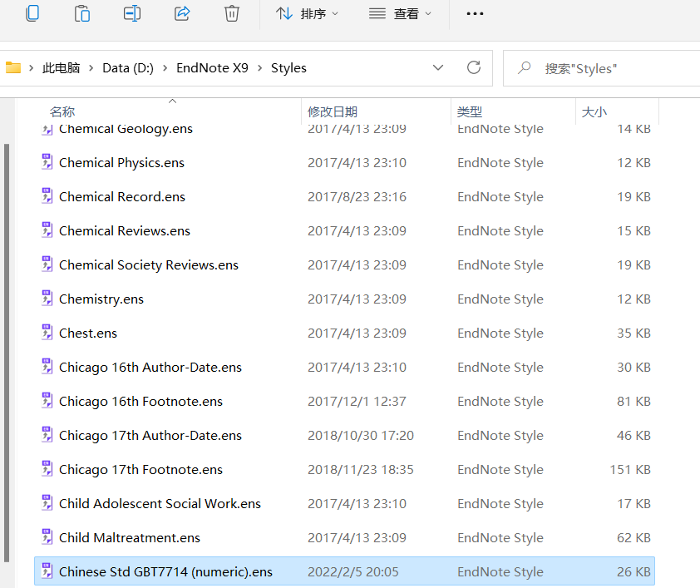The image size is (700, 588).
Task: Click EndNote icon of Chicago 16th Footnote.ens
Action: pos(47,400)
